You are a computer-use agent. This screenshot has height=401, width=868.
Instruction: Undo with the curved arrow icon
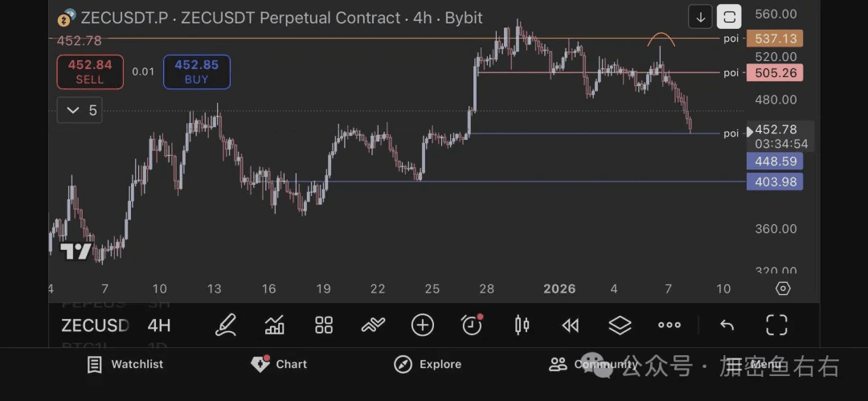pos(727,325)
